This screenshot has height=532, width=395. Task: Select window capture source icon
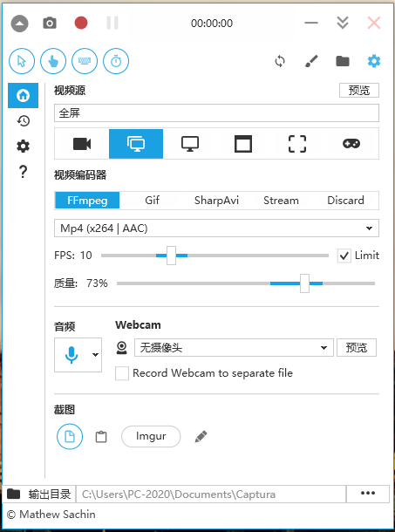pos(243,144)
